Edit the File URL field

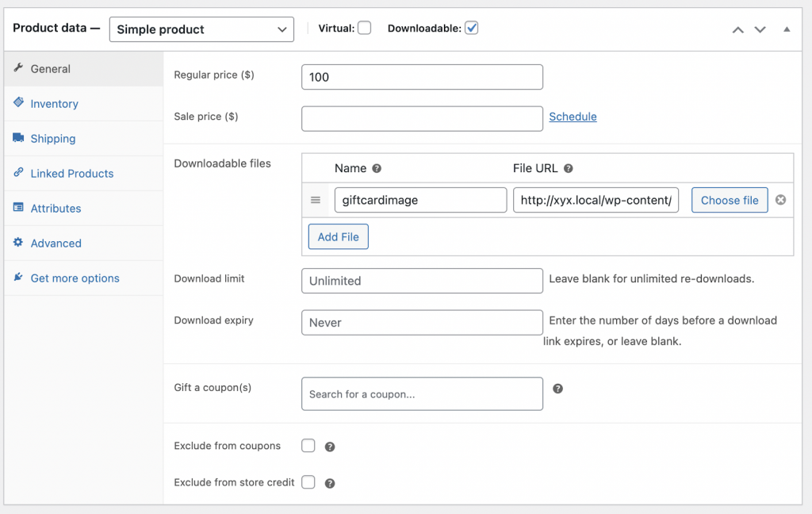point(596,200)
